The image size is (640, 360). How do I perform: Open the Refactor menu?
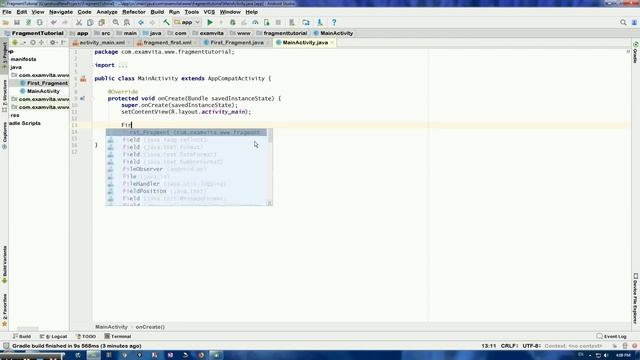coord(134,12)
